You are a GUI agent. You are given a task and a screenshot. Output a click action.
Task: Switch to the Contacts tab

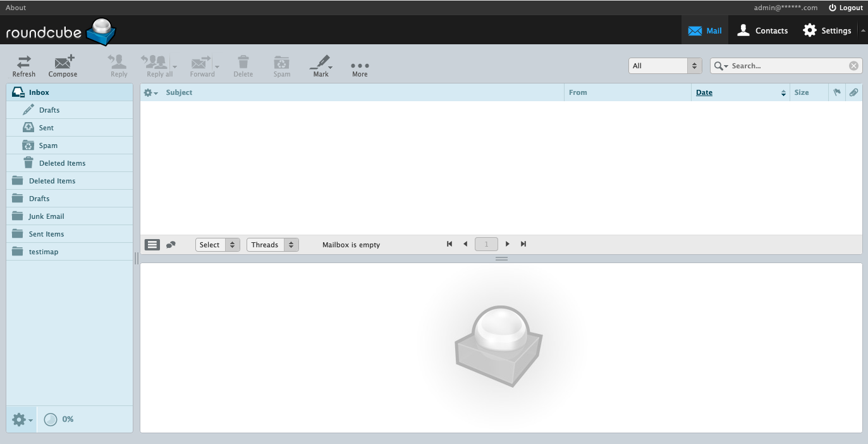click(x=763, y=30)
